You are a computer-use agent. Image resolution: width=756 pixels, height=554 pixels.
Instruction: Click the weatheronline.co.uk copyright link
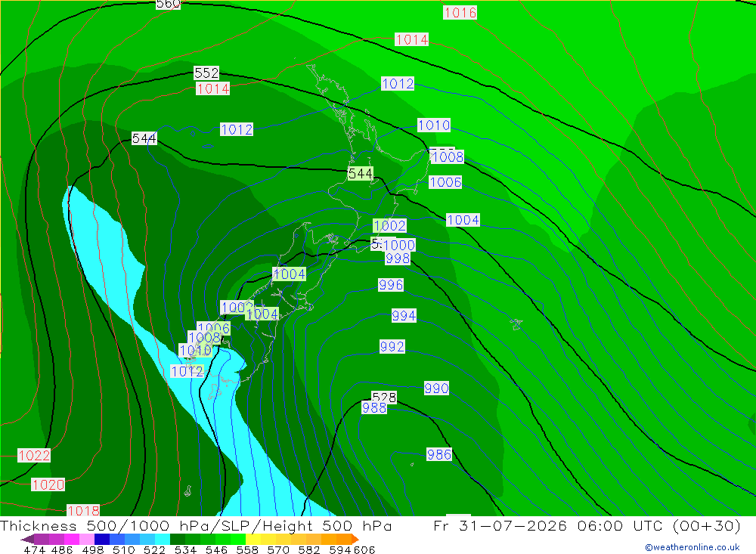click(692, 547)
